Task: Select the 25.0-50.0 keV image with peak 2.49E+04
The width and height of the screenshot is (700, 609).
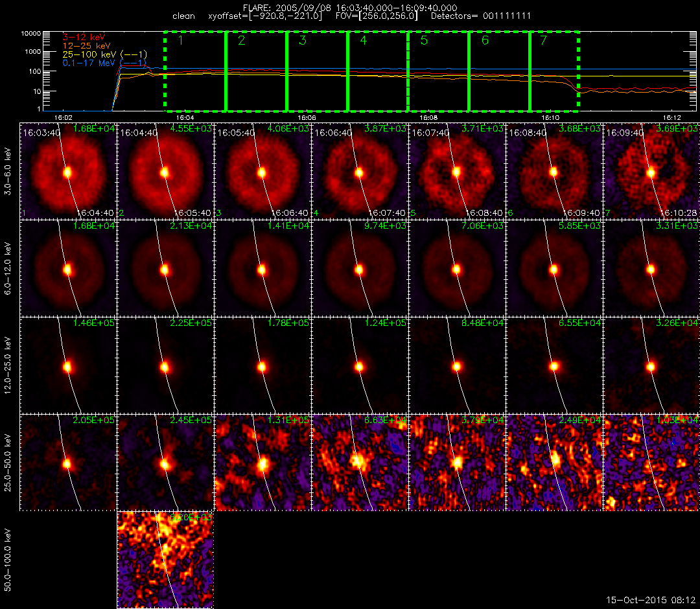Action: pyautogui.click(x=554, y=463)
